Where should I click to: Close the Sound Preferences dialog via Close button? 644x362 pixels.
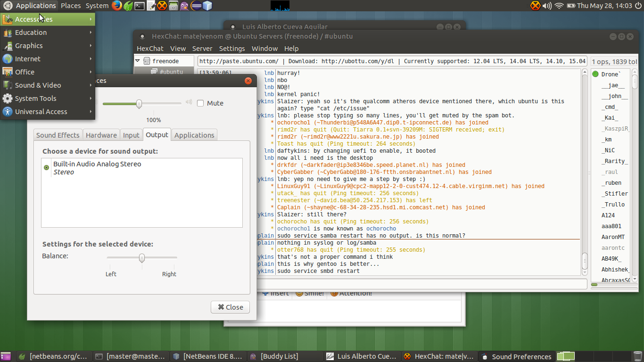pos(231,307)
